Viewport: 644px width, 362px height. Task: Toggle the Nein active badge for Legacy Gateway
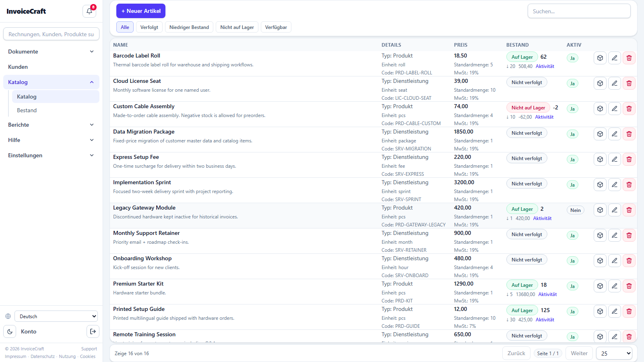click(576, 210)
